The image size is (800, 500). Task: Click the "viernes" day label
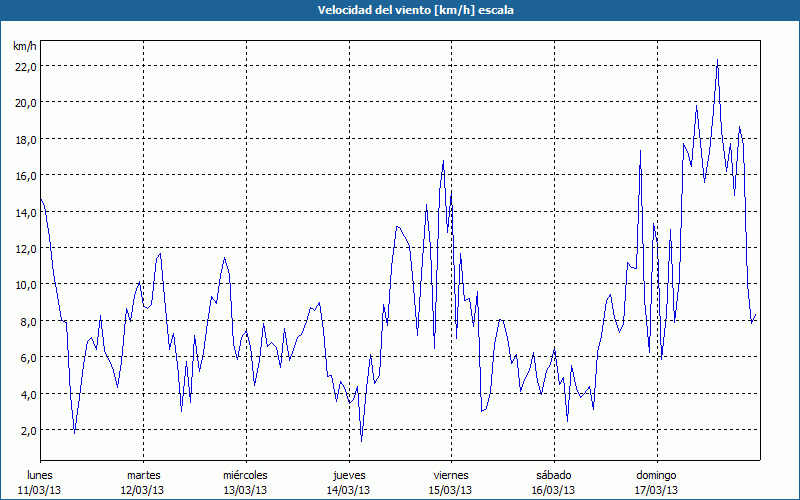pos(451,474)
